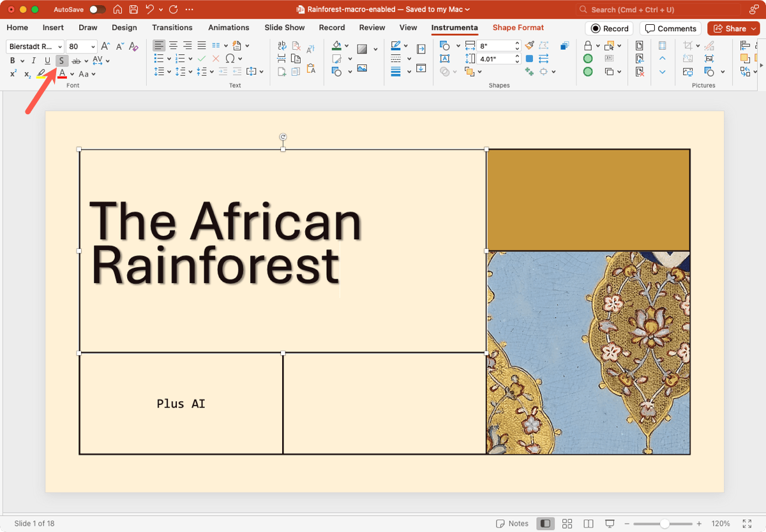
Task: Align text to the right
Action: [187, 46]
